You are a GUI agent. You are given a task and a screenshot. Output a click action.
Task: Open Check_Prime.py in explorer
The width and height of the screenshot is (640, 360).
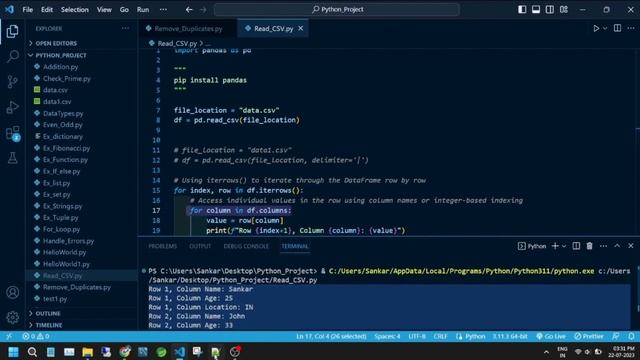[x=67, y=78]
